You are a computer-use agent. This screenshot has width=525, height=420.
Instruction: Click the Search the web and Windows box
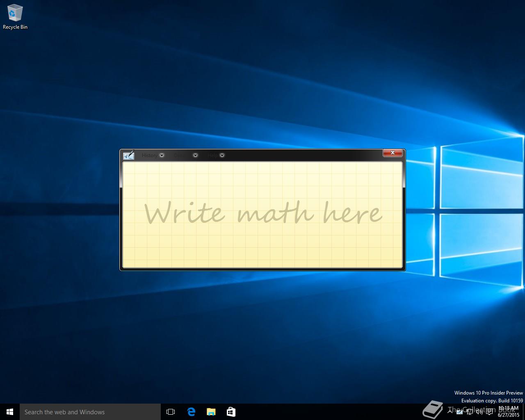90,412
